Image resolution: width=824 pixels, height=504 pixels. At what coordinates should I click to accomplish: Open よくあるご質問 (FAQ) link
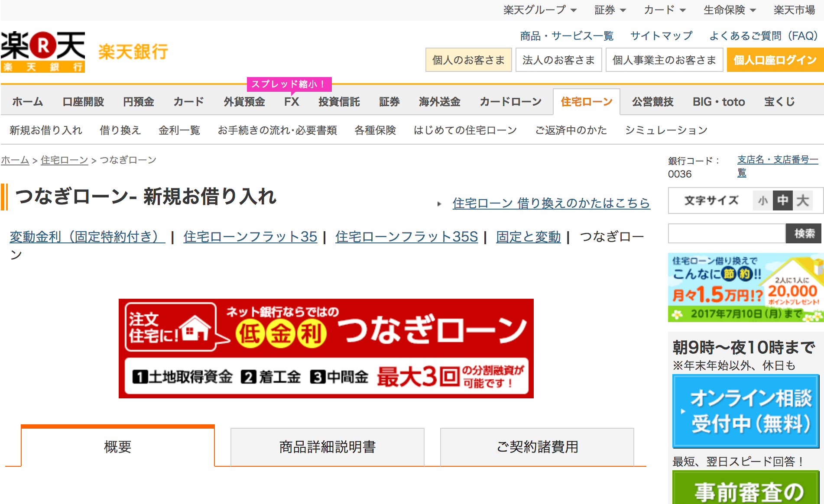point(763,36)
